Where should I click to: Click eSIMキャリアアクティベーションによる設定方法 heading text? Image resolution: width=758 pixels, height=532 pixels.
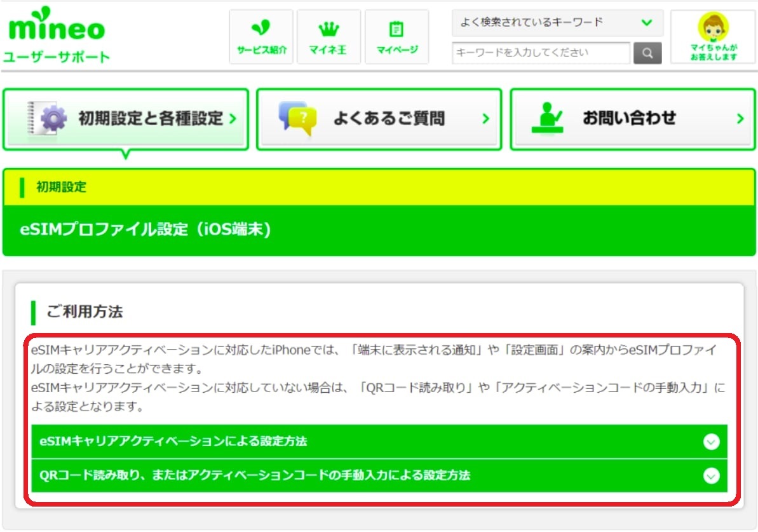pyautogui.click(x=173, y=441)
